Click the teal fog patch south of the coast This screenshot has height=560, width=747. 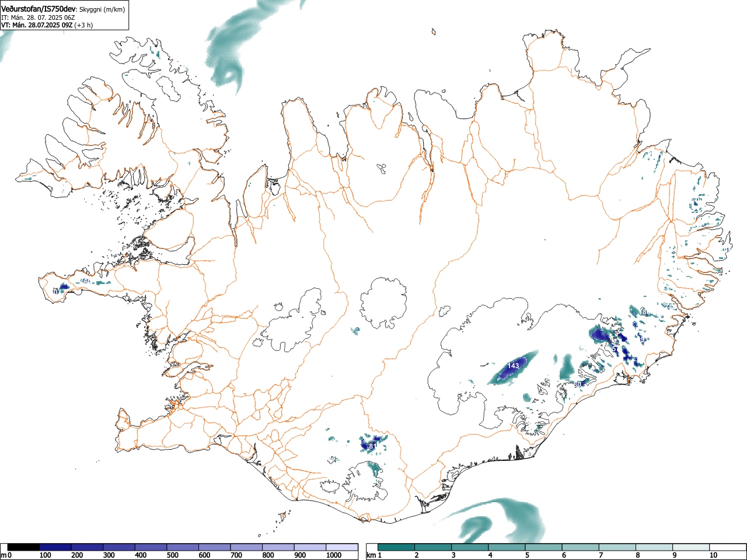coord(502,519)
